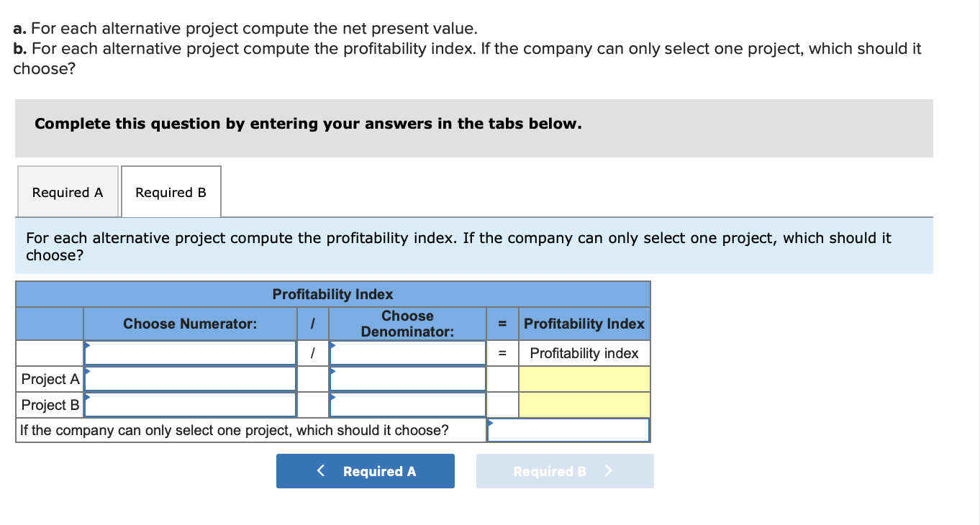
Task: Click the disabled "Required B >" navigation button
Action: coord(565,471)
